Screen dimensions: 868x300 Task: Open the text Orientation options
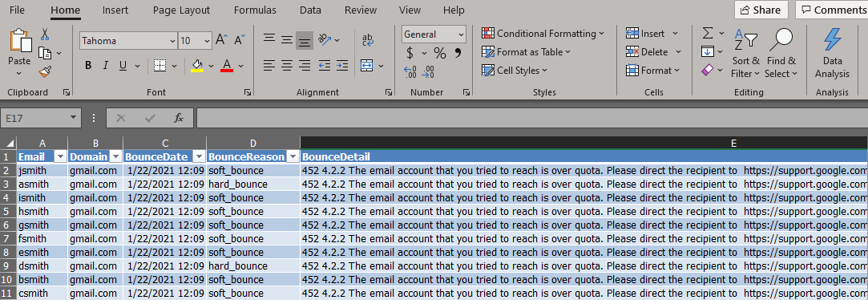click(x=325, y=39)
